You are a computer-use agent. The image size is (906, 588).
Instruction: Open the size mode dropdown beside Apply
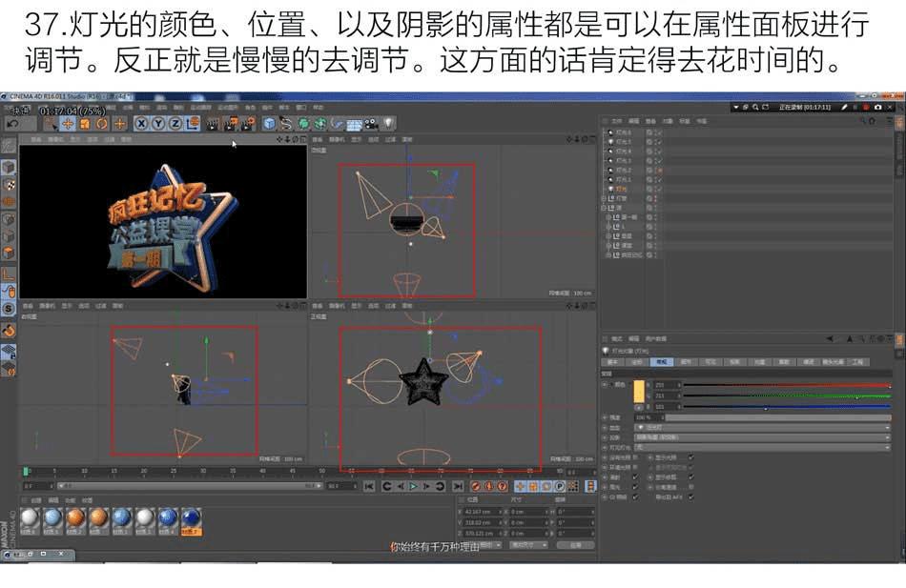click(x=527, y=545)
